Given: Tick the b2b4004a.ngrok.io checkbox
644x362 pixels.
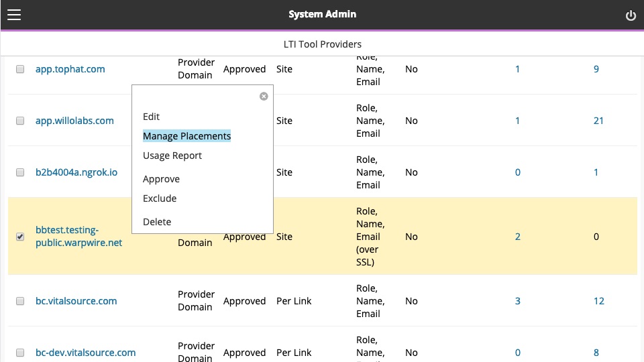Looking at the screenshot, I should point(20,172).
